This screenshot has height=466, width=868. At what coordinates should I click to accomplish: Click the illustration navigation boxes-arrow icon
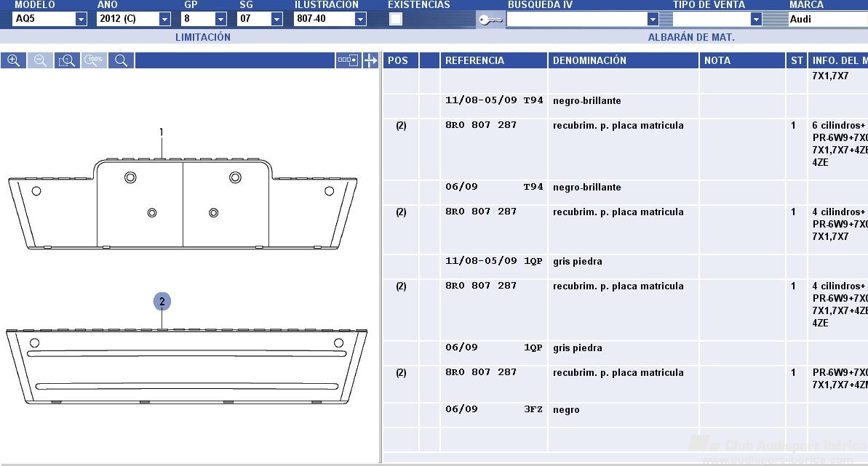click(x=347, y=61)
